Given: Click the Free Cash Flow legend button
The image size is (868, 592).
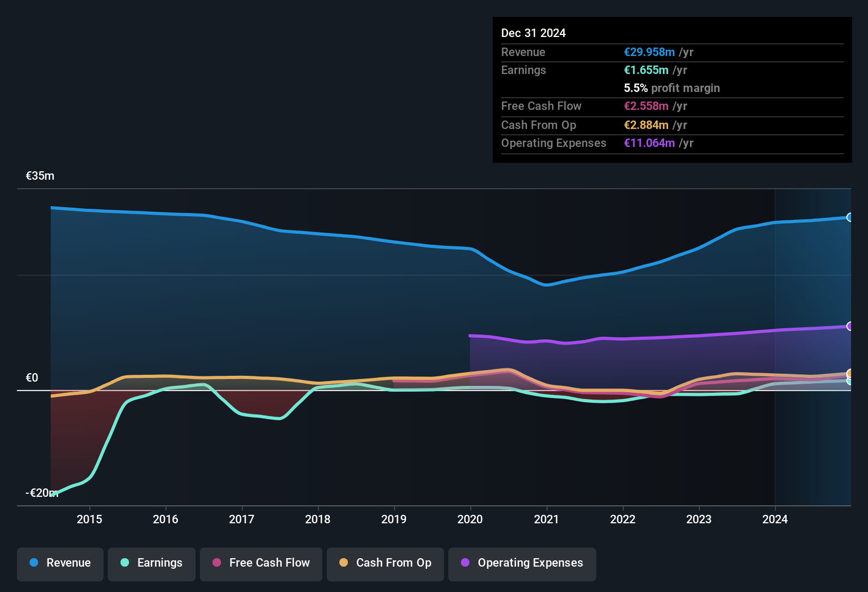Looking at the screenshot, I should click(261, 563).
